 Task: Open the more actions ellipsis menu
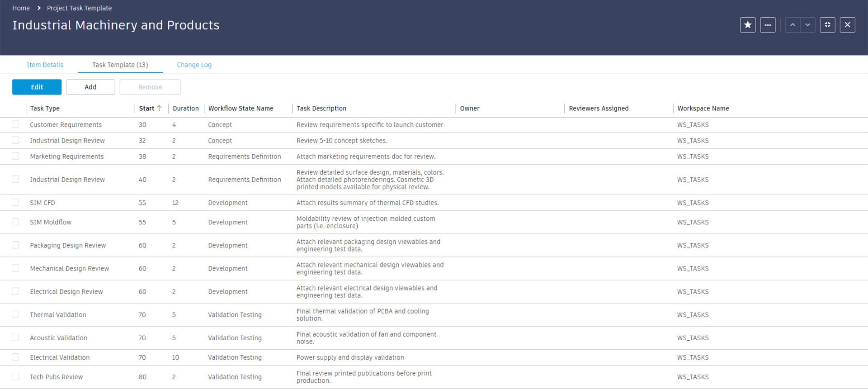(x=768, y=25)
